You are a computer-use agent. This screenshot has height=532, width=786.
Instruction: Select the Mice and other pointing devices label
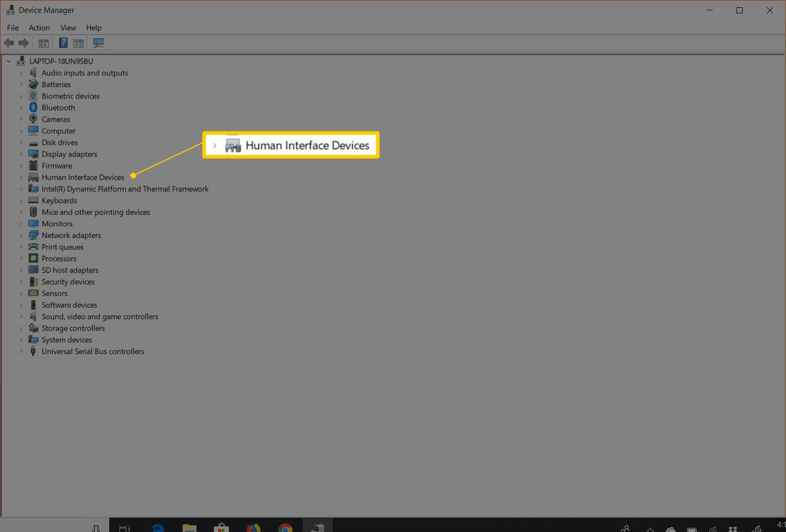(x=96, y=212)
